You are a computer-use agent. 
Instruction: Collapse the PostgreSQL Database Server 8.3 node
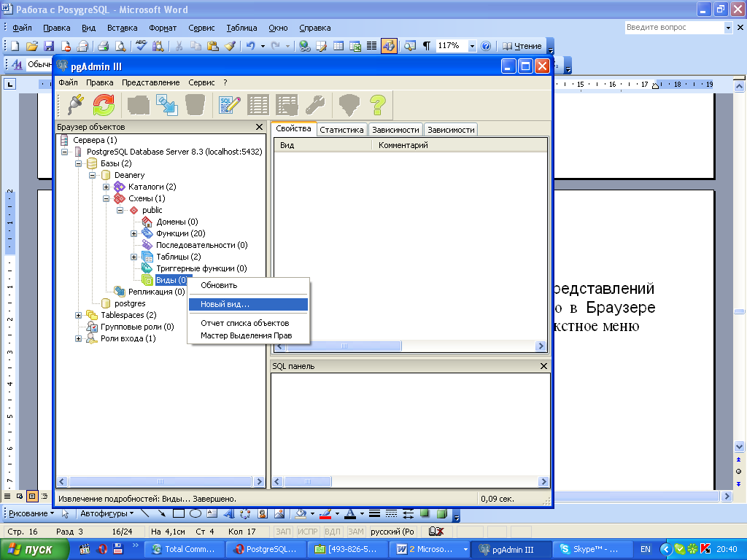(x=64, y=152)
